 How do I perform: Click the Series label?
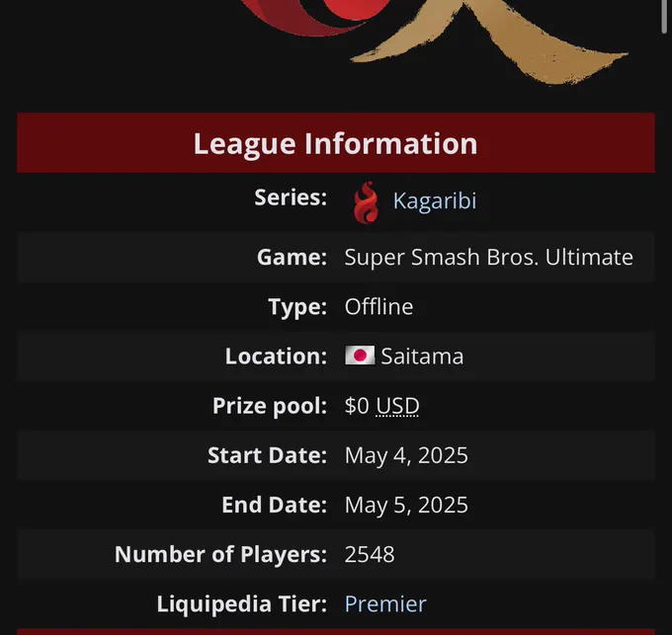click(x=291, y=198)
